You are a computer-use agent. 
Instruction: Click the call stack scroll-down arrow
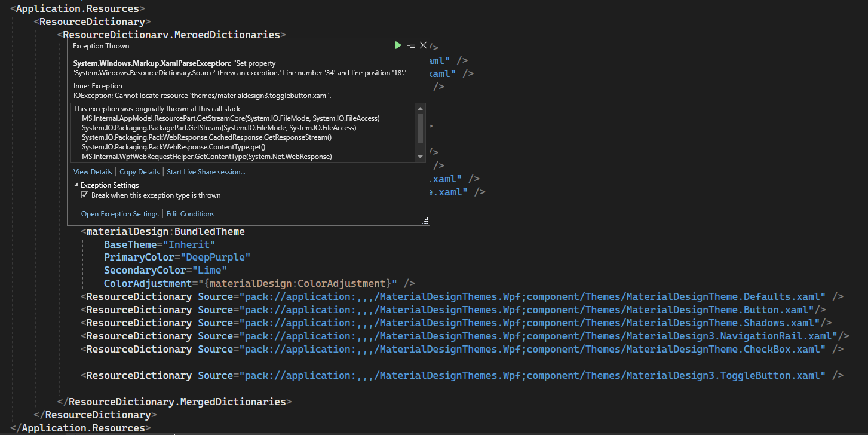(420, 156)
